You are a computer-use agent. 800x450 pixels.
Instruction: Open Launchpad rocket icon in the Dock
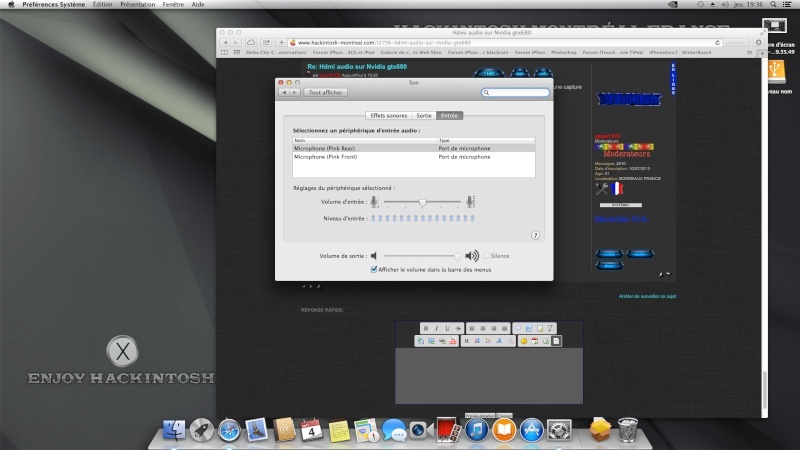202,430
